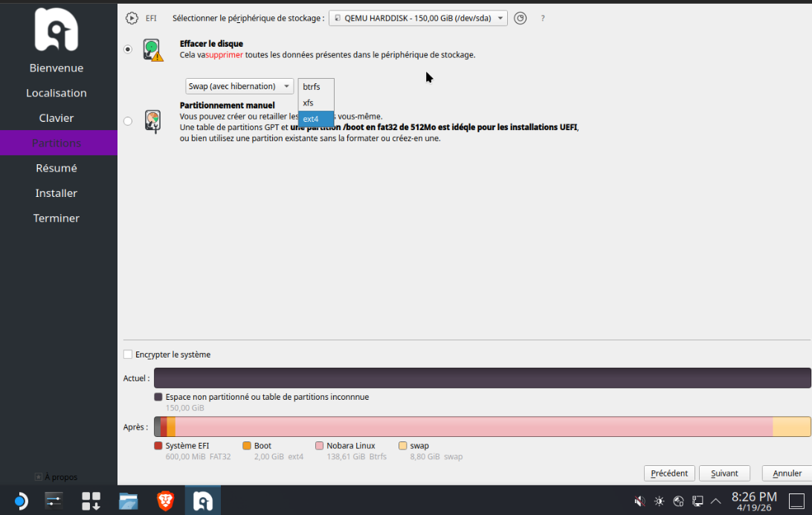Click the Effacer le disque drive icon

(152, 50)
